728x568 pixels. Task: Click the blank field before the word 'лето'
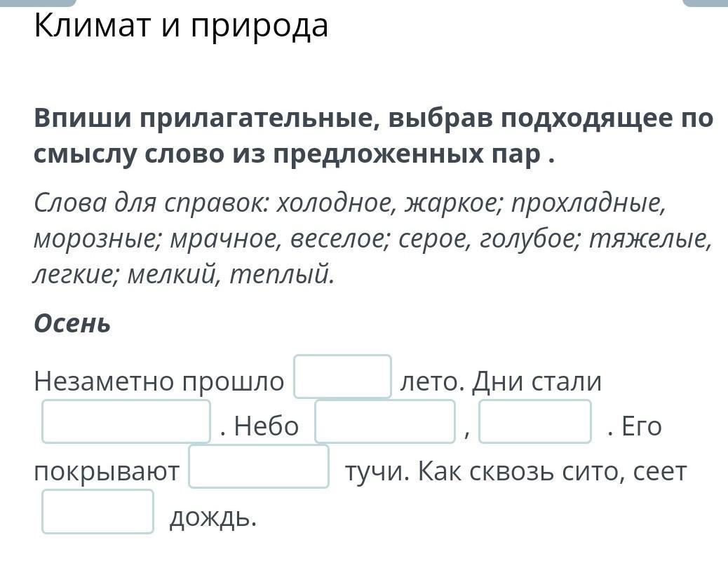point(343,377)
